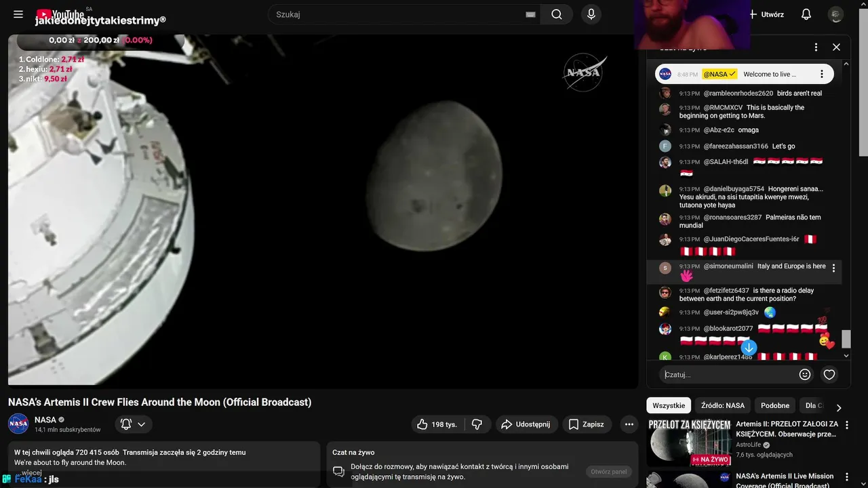Open NASA's Artemis II Live Mission Coverage video
Screen dimensions: 868x488
pos(785,481)
